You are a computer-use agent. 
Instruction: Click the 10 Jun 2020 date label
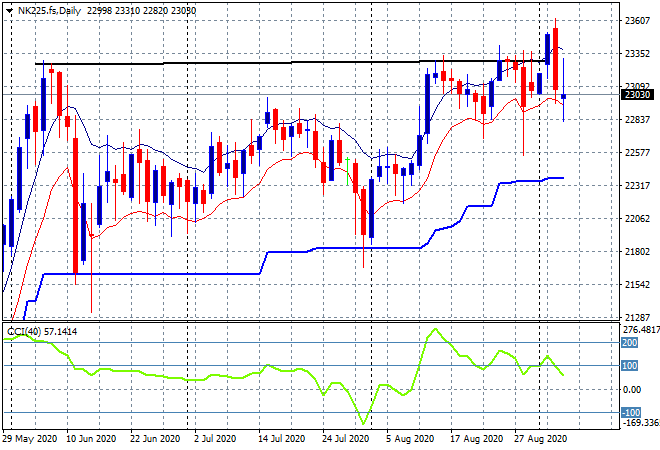pos(91,439)
